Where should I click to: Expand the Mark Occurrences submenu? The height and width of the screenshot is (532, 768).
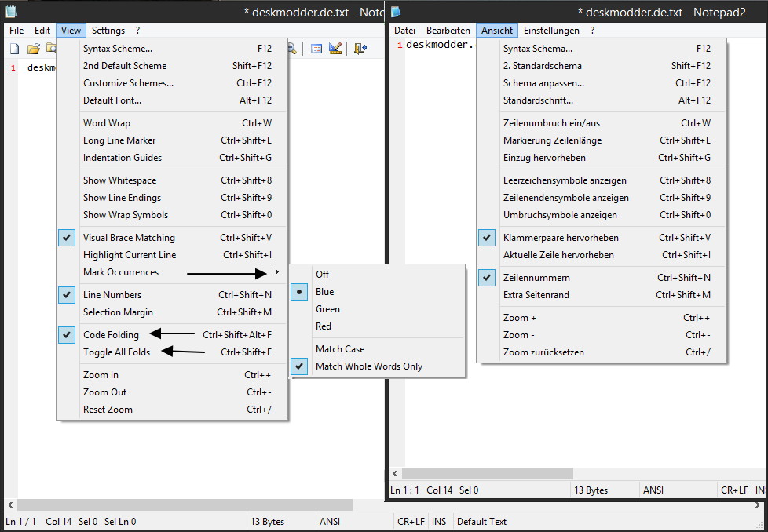(172, 272)
